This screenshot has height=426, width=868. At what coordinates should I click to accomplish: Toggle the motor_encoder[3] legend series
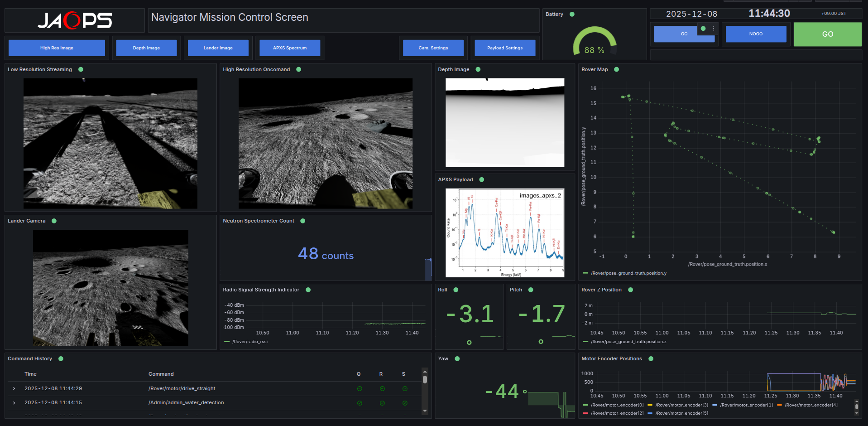click(682, 405)
